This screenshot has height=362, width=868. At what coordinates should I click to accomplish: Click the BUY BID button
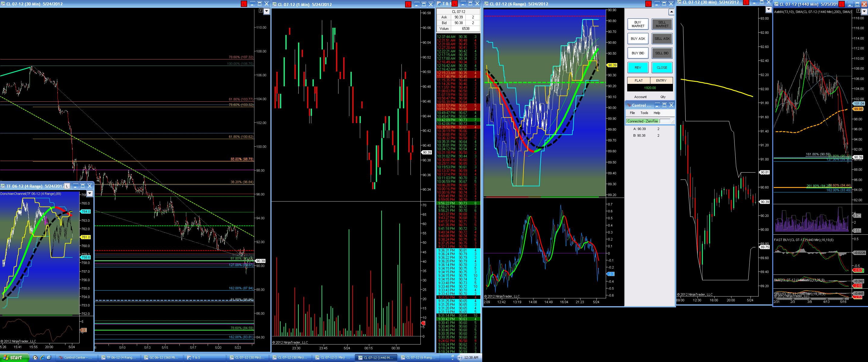(x=638, y=53)
